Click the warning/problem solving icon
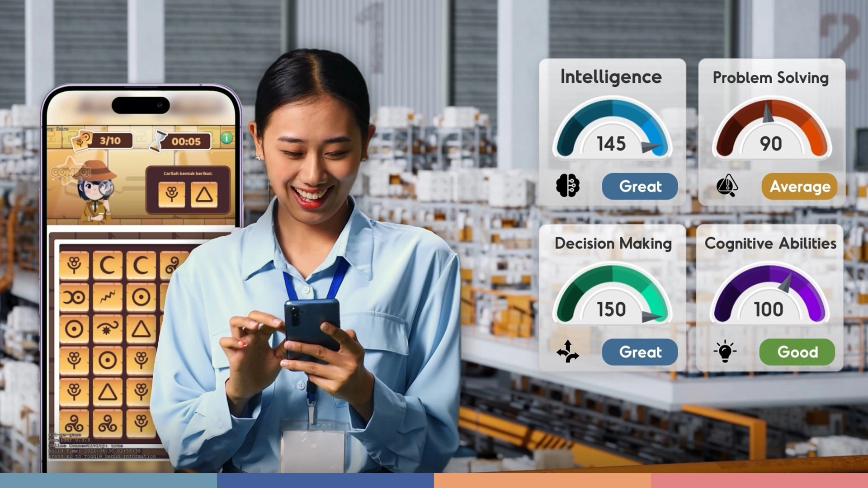The height and width of the screenshot is (488, 868). point(726,186)
